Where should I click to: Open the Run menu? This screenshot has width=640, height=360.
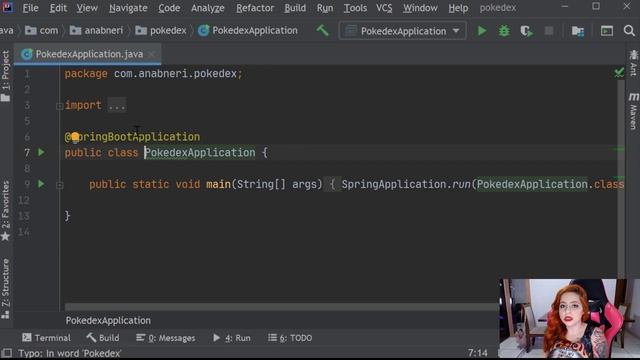coord(324,8)
